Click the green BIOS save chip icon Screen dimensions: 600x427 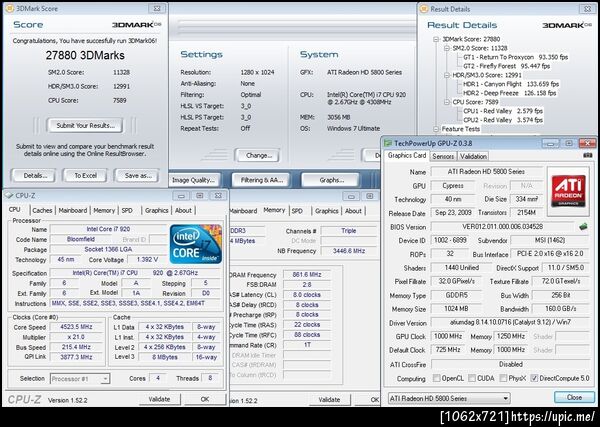click(583, 227)
